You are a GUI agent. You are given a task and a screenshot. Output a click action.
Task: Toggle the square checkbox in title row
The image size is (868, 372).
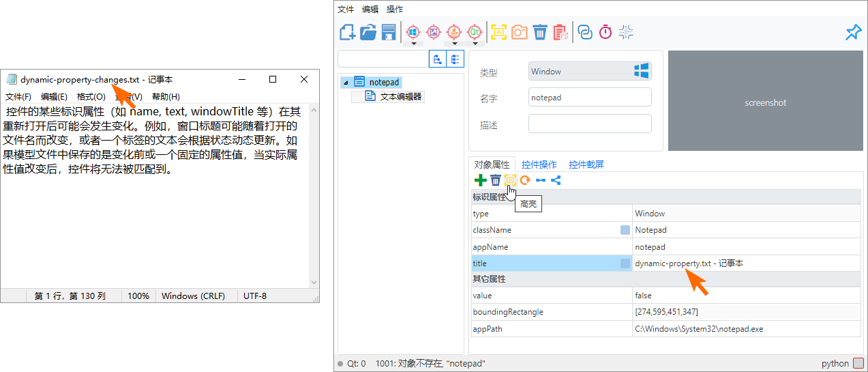(625, 263)
